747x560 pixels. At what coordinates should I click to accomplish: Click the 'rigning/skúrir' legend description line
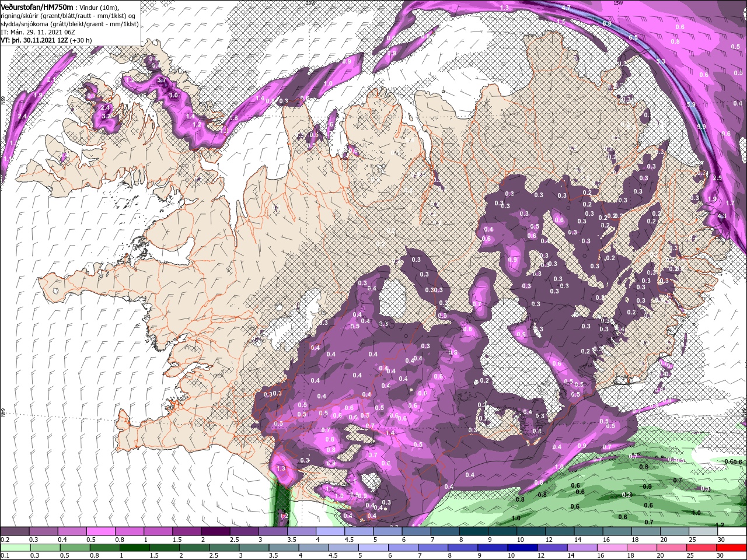click(x=68, y=15)
